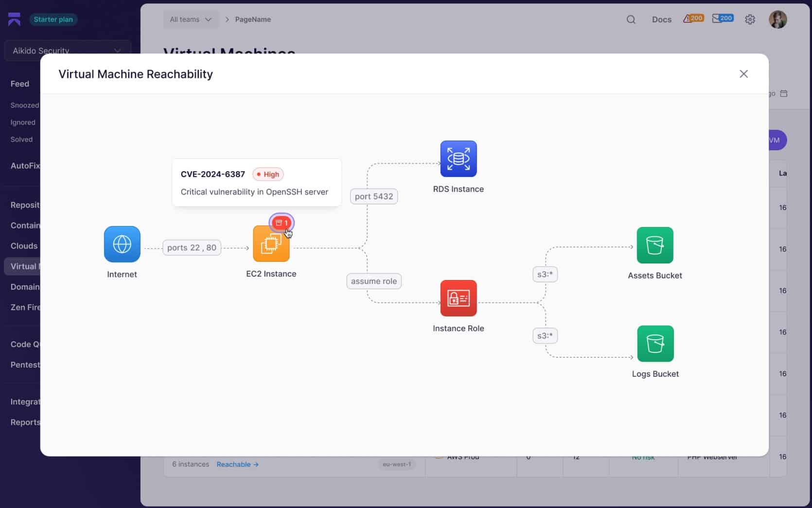Open the inbox icon with 200 badge
This screenshot has width=812, height=508.
(723, 18)
